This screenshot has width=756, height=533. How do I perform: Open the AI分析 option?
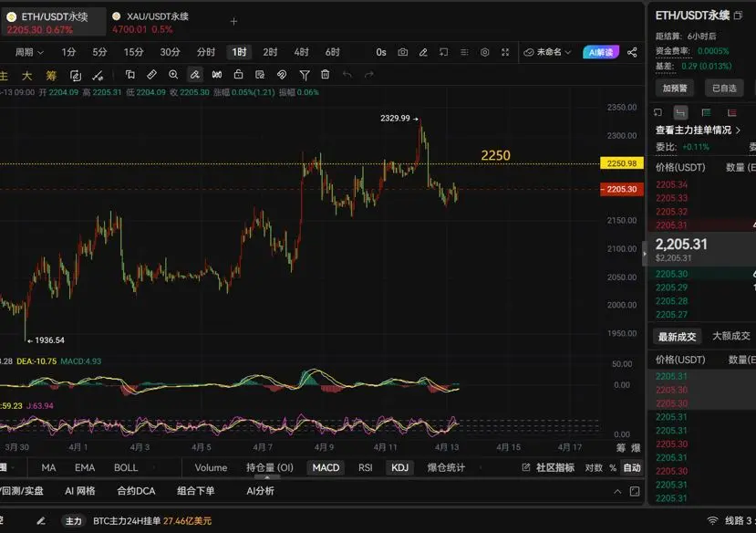click(x=260, y=491)
